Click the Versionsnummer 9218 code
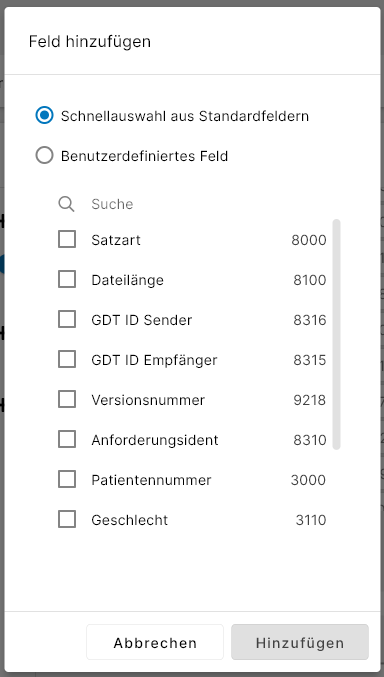This screenshot has height=677, width=384. (x=310, y=400)
